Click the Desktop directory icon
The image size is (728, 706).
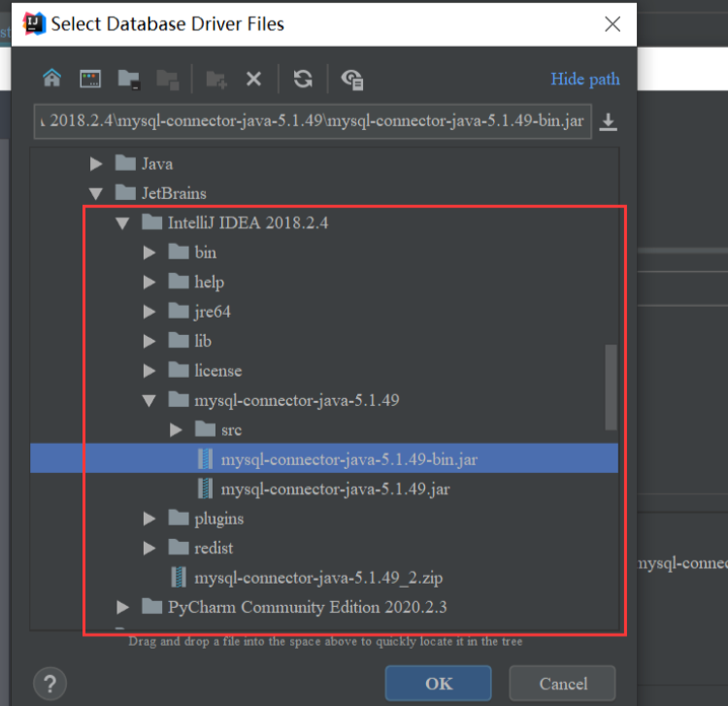[x=90, y=79]
